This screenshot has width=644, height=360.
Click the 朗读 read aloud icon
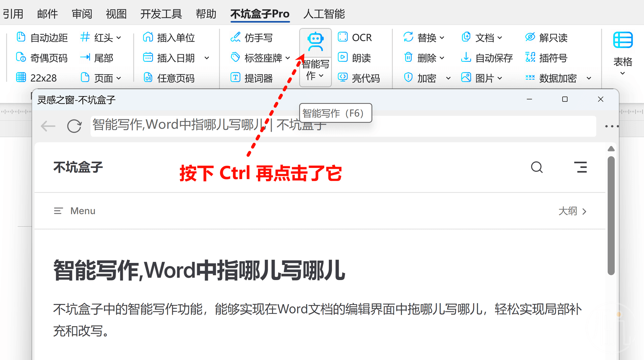point(342,57)
